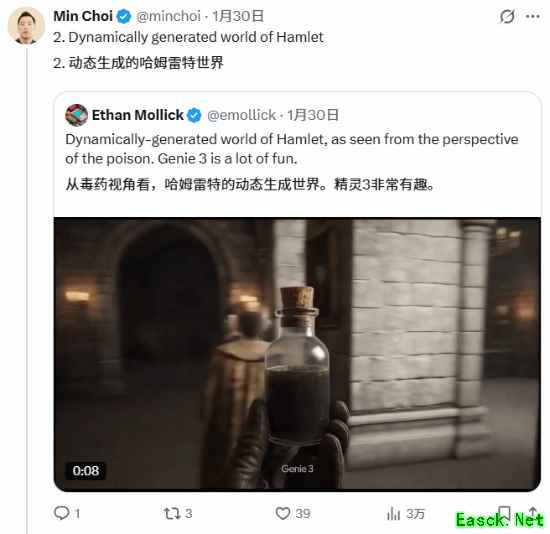Click Min Choi's verified badge

click(x=124, y=16)
